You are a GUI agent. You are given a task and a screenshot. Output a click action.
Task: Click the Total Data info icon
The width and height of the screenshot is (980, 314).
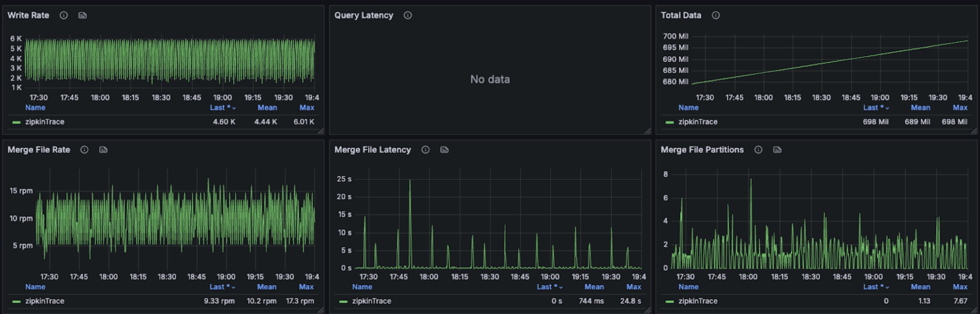click(x=716, y=15)
